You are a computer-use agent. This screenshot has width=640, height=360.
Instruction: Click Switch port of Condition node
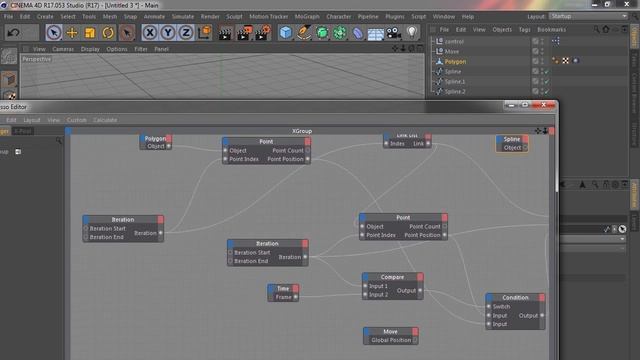(x=489, y=307)
